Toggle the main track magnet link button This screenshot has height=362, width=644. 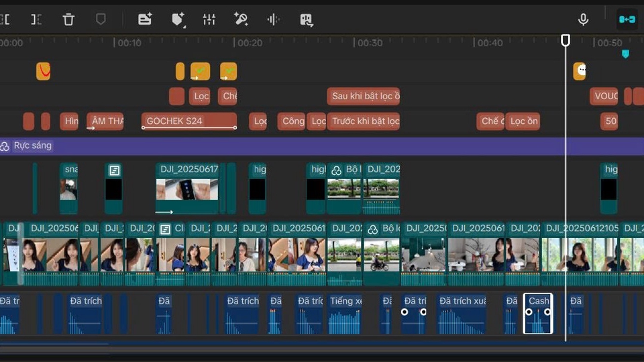(627, 19)
